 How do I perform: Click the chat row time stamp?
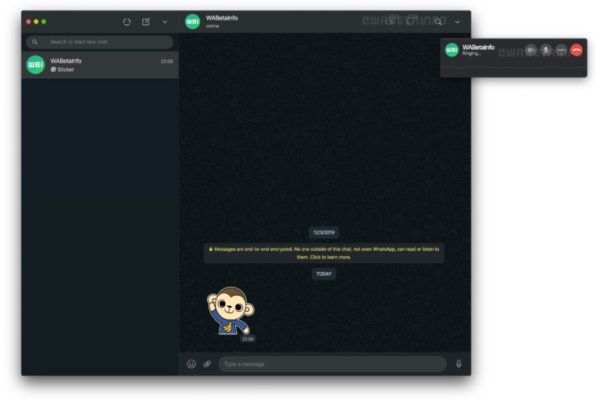click(x=167, y=61)
